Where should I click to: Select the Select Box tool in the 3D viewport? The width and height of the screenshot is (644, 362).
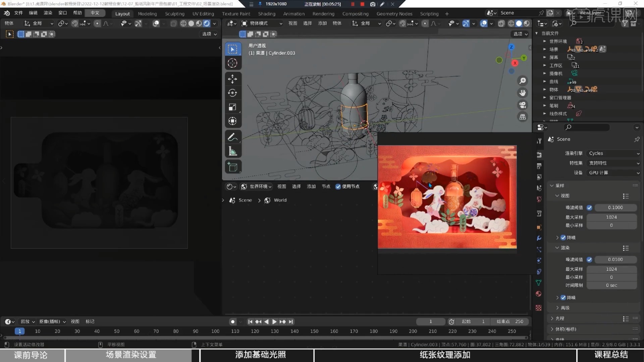(x=232, y=49)
